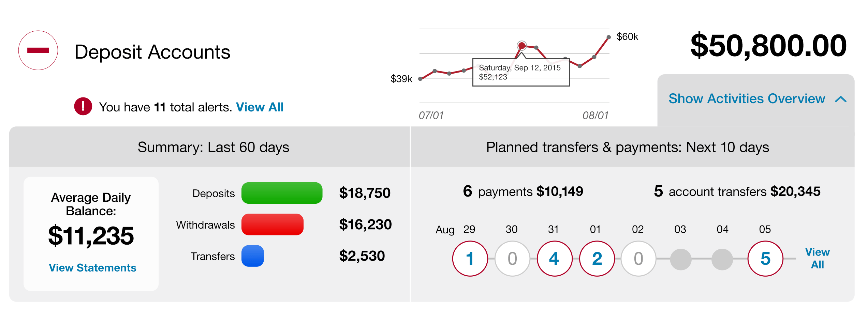Click the green Deposits bar
The height and width of the screenshot is (309, 868).
(282, 193)
